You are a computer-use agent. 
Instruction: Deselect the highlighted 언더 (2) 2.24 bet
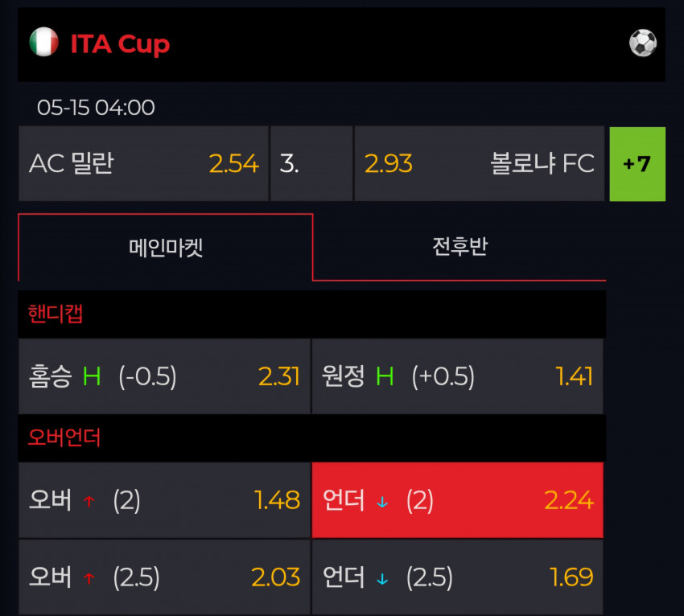click(x=458, y=500)
